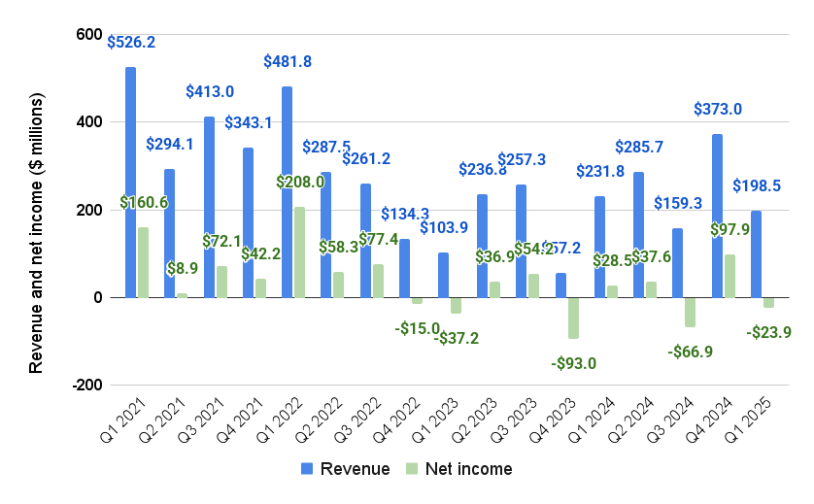The width and height of the screenshot is (814, 504).
Task: Select the y-axis title text
Action: pos(37,235)
